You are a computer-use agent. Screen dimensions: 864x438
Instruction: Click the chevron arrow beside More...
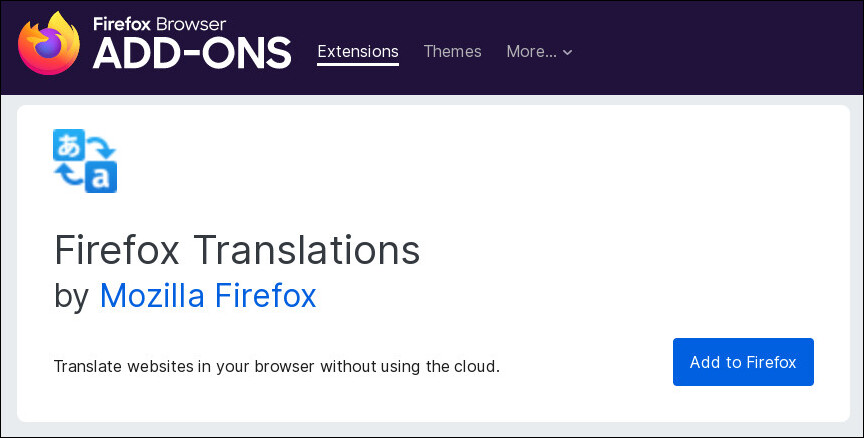coord(568,52)
